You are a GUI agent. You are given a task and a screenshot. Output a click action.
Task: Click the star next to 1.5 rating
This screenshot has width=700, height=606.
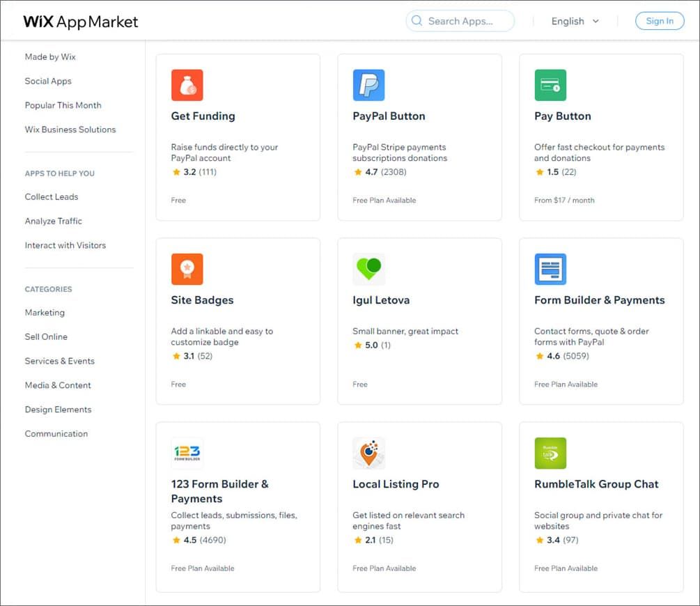click(539, 172)
